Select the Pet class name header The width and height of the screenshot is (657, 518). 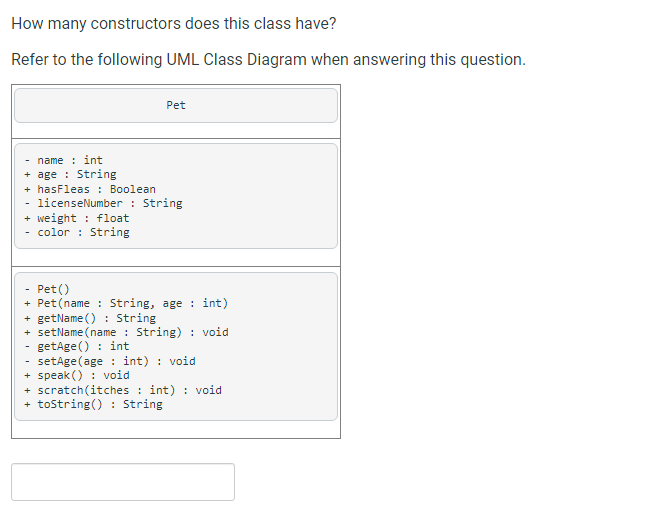click(x=176, y=105)
